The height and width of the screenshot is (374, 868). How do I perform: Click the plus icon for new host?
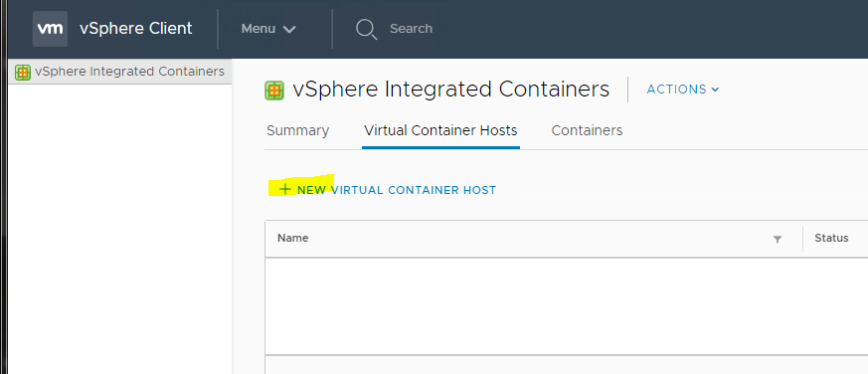pos(284,190)
